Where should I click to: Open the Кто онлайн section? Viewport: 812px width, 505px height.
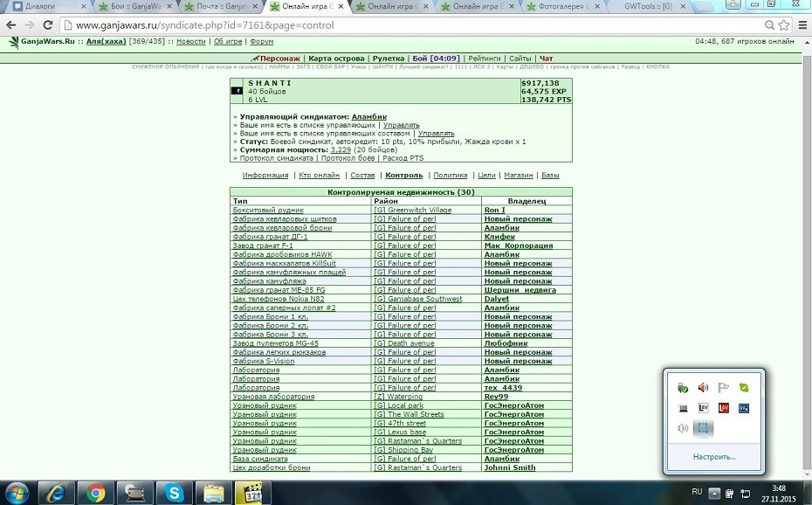click(x=319, y=175)
